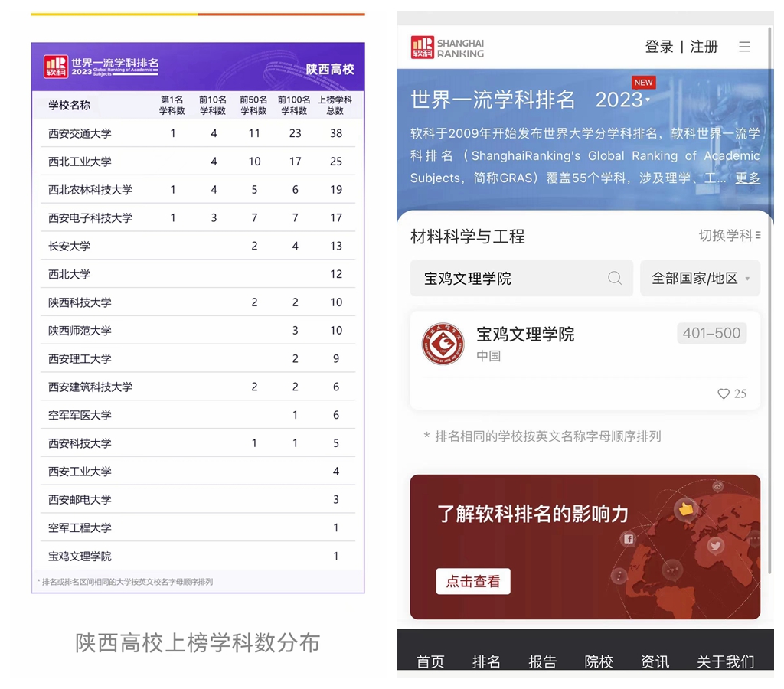
Task: Click the 401-500 rank badge
Action: pyautogui.click(x=711, y=333)
